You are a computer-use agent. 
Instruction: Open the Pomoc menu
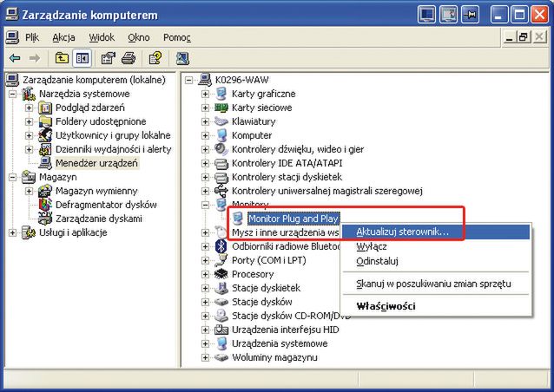click(x=176, y=37)
